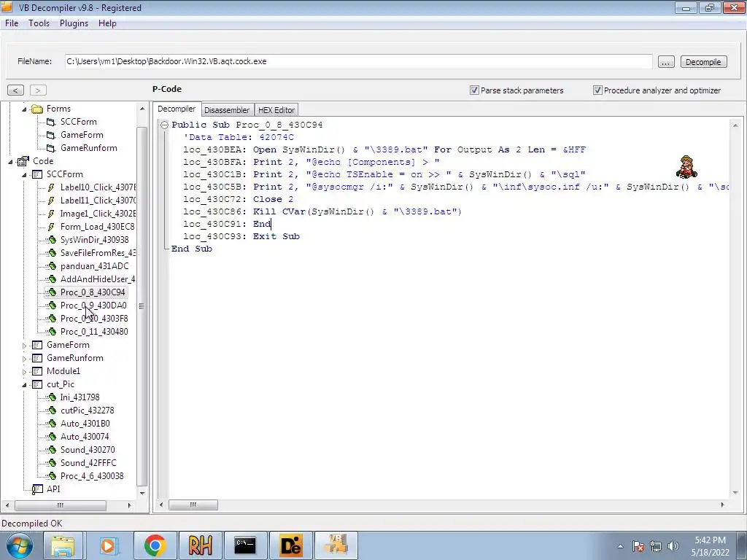Click the back navigation (<) button
The image size is (747, 560).
click(x=15, y=90)
